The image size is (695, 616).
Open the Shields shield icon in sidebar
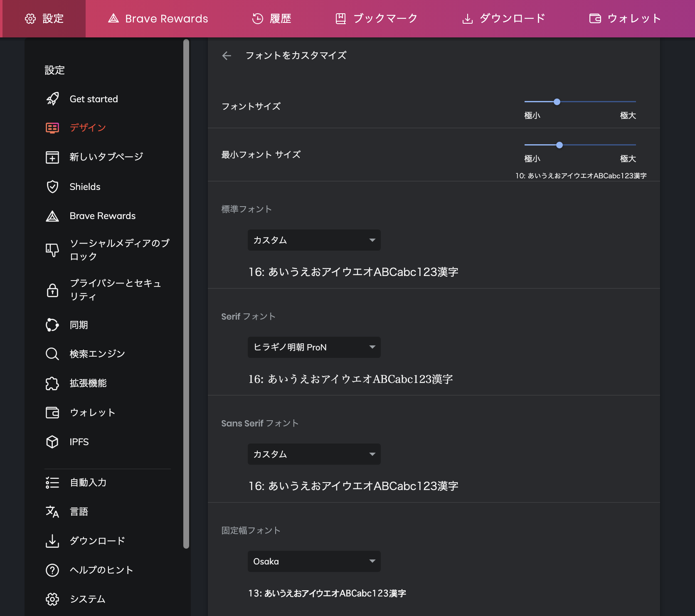click(52, 187)
